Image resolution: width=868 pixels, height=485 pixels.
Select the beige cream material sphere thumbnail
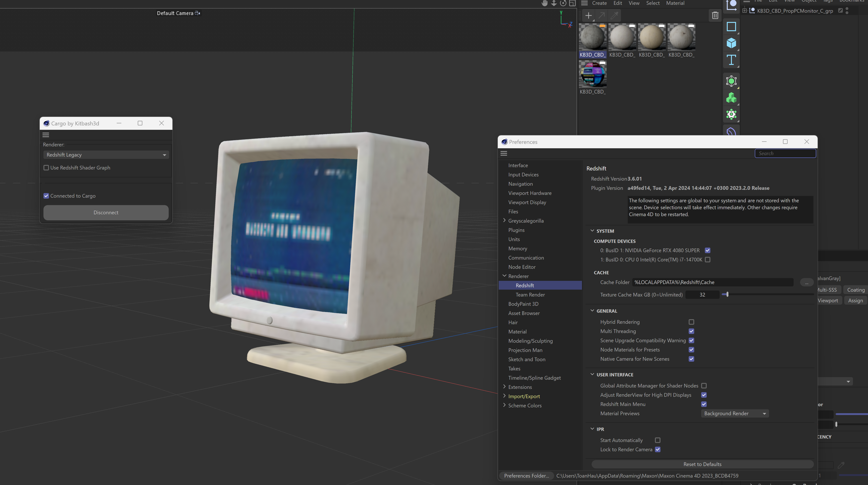pyautogui.click(x=652, y=37)
